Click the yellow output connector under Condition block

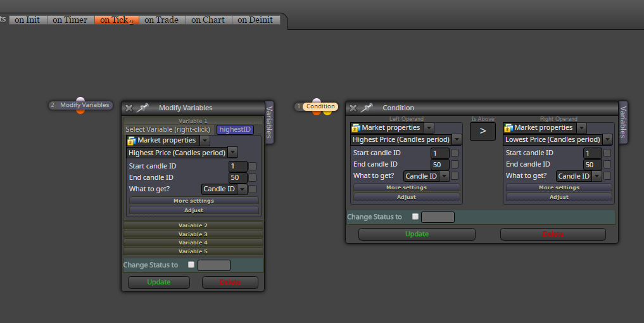tap(327, 113)
